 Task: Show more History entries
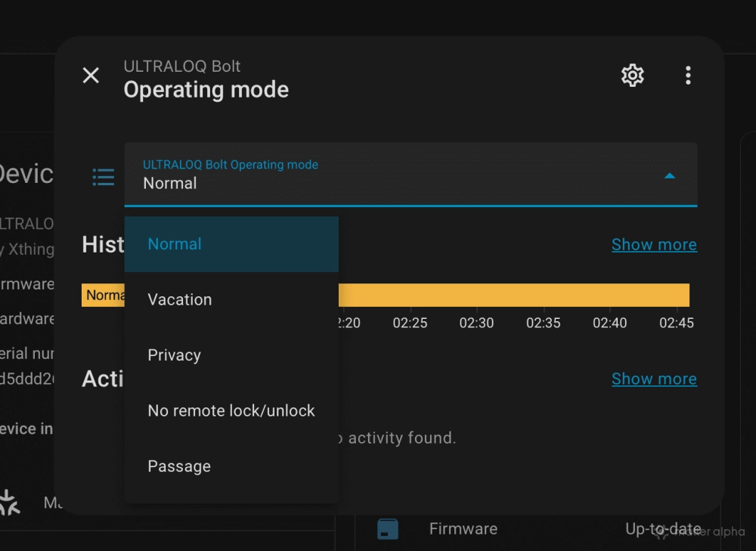point(654,244)
